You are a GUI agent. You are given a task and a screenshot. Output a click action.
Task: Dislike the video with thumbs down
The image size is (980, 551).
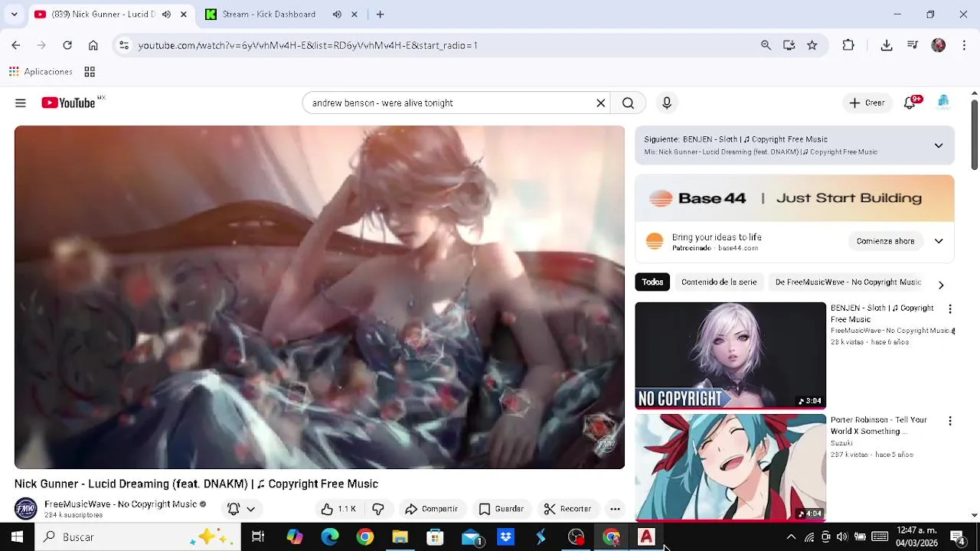(x=378, y=509)
